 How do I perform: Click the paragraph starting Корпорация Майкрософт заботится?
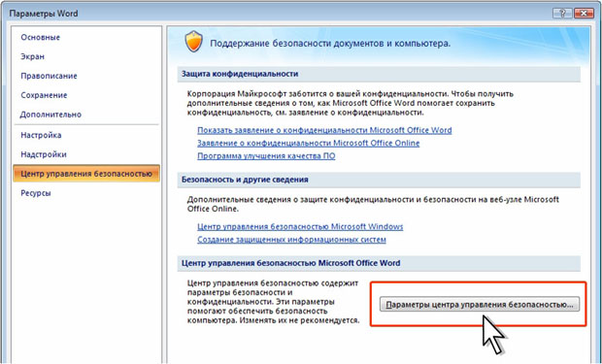tap(351, 103)
